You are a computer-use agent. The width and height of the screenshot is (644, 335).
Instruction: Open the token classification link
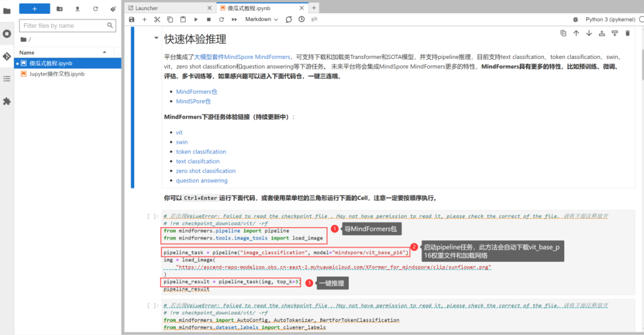(x=201, y=152)
